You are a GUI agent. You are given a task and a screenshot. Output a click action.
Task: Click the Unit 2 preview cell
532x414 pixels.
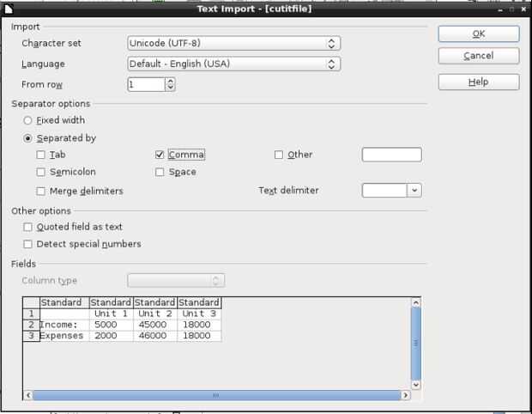[155, 314]
